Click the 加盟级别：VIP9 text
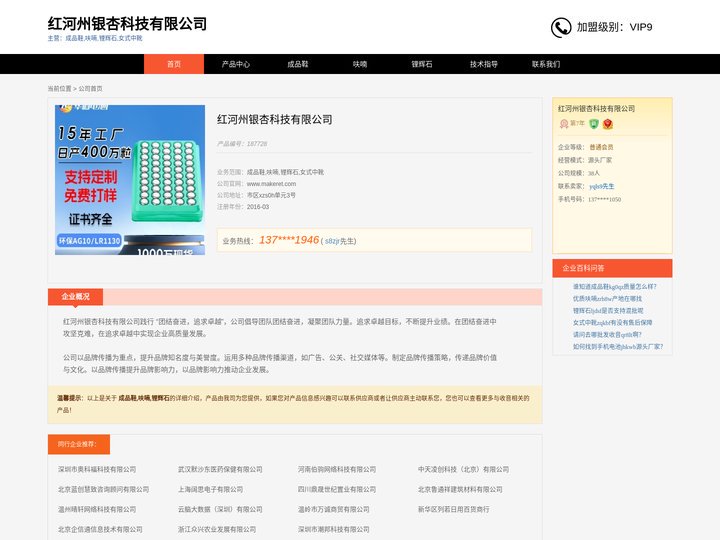720x540 pixels. 614,27
